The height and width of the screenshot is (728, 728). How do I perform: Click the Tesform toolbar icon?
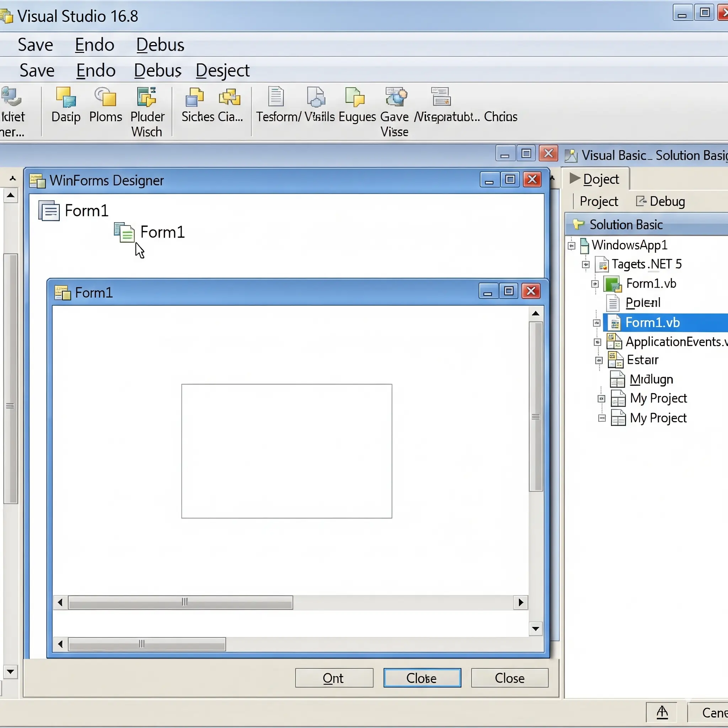click(276, 96)
